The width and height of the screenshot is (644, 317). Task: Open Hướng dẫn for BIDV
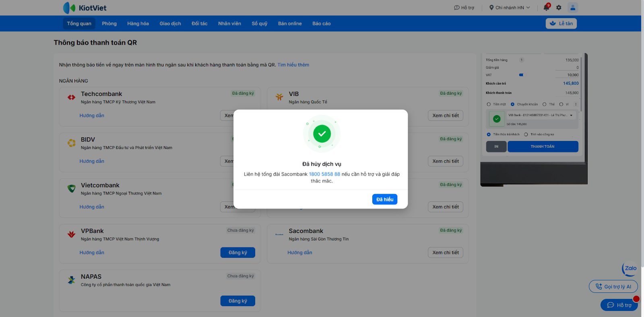tap(92, 161)
